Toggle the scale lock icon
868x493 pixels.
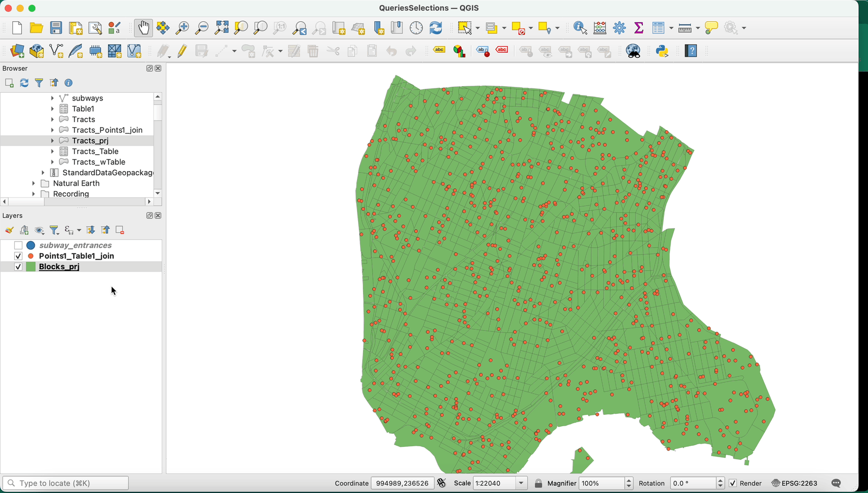[x=538, y=483]
